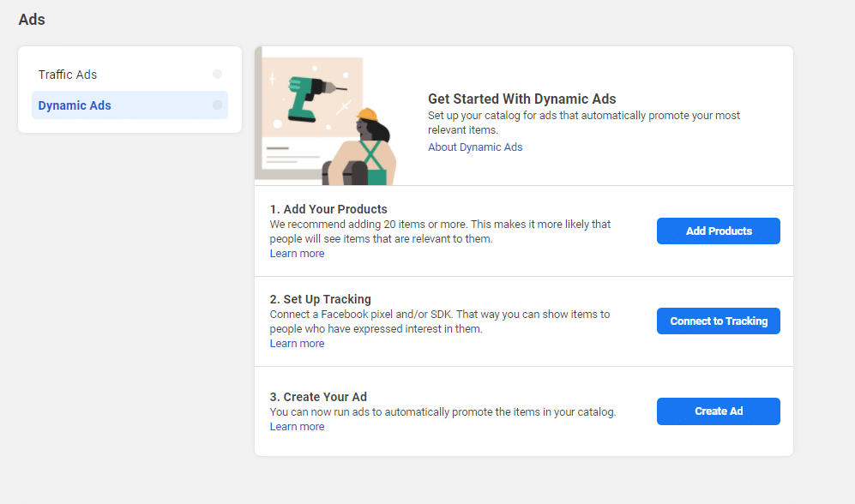Click the 3. Create Your Ad heading
The height and width of the screenshot is (504, 855).
coord(318,397)
